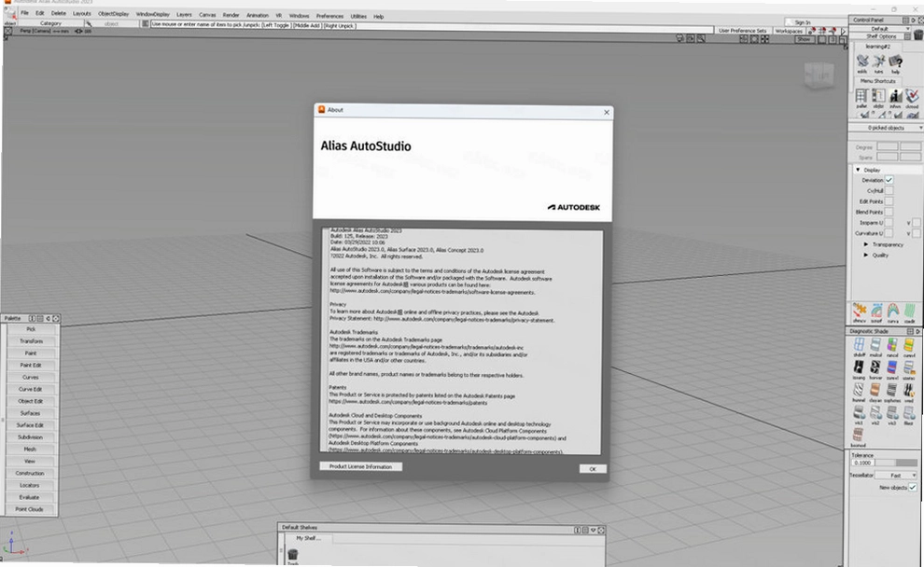Enable the Curvature V checkbox

coord(917,233)
